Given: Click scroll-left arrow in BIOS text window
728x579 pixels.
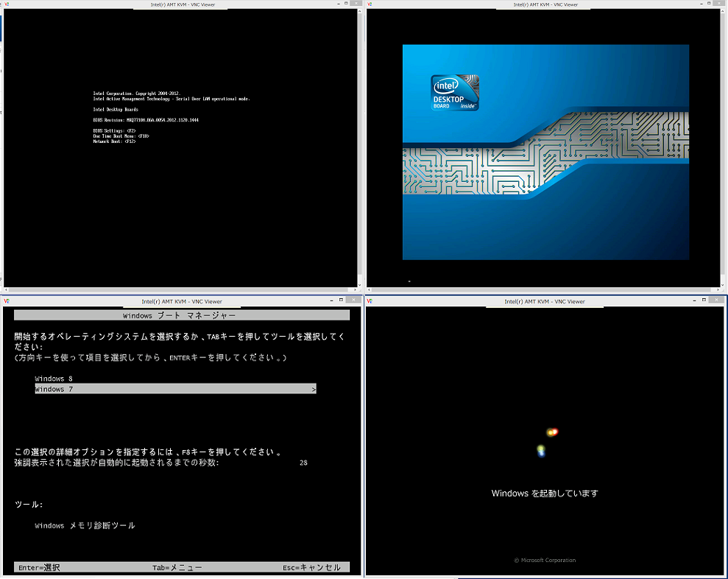Looking at the screenshot, I should (x=6, y=290).
